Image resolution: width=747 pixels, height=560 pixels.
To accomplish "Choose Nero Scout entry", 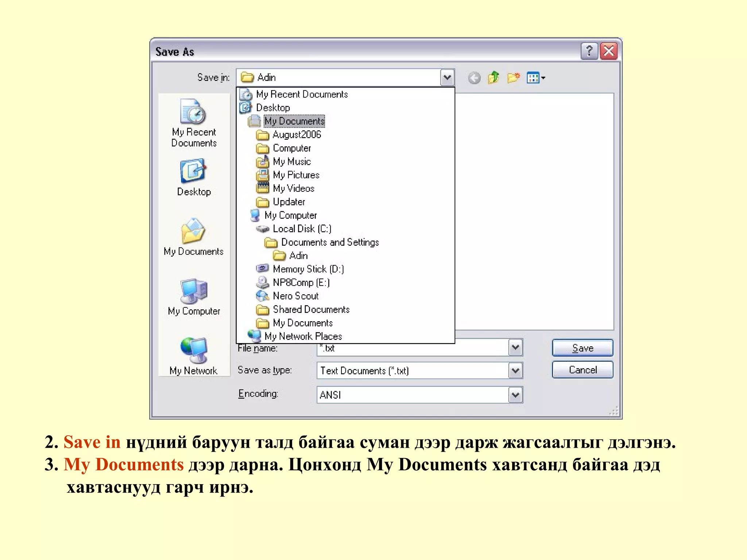I will [x=287, y=296].
